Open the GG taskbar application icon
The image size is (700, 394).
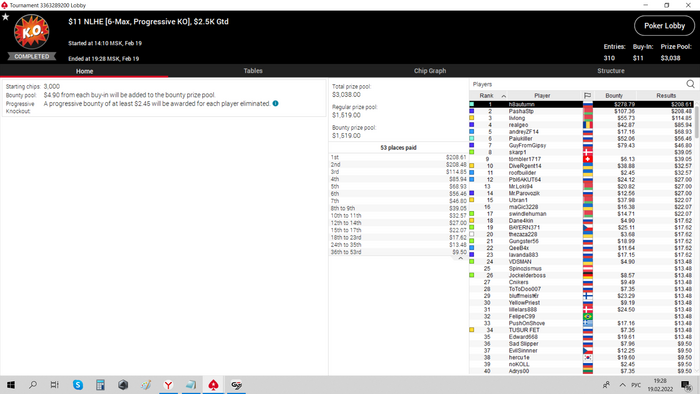click(x=236, y=385)
